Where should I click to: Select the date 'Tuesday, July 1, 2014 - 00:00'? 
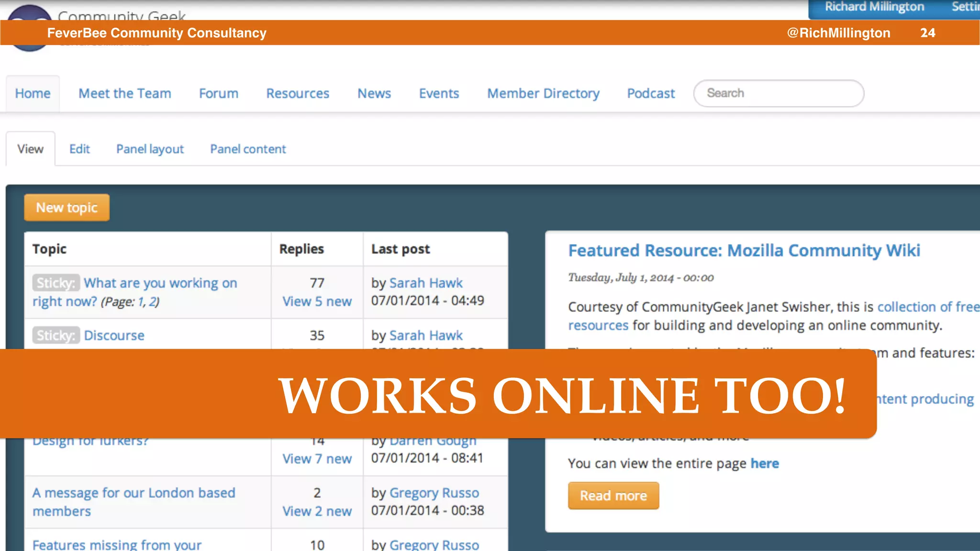[641, 278]
